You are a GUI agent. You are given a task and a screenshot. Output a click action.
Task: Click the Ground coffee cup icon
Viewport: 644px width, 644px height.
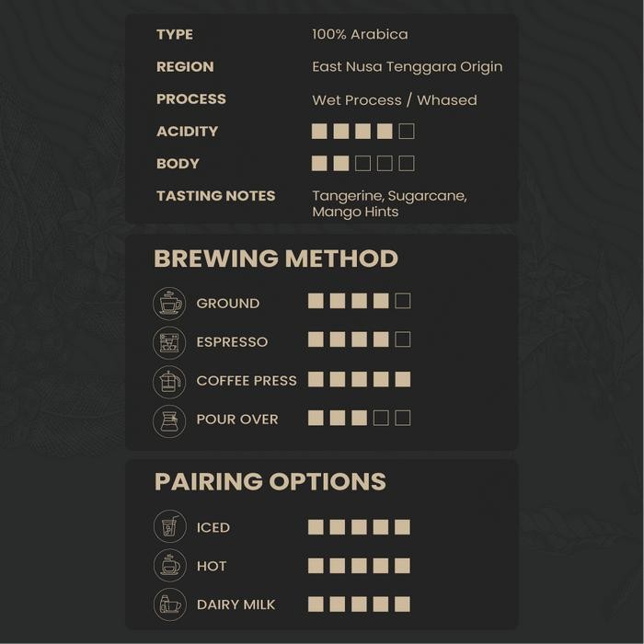169,304
